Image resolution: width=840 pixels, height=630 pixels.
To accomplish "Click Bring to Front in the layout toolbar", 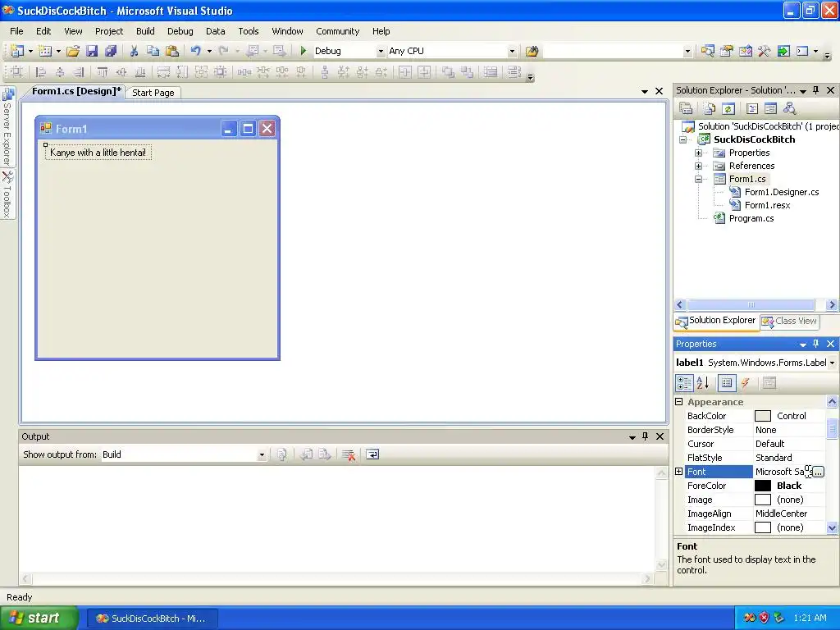I will pyautogui.click(x=448, y=72).
